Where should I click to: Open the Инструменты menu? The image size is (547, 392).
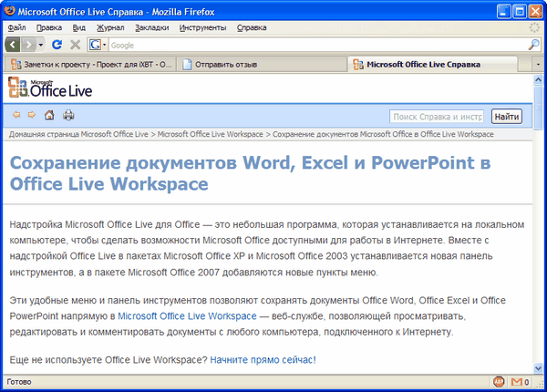click(x=202, y=27)
